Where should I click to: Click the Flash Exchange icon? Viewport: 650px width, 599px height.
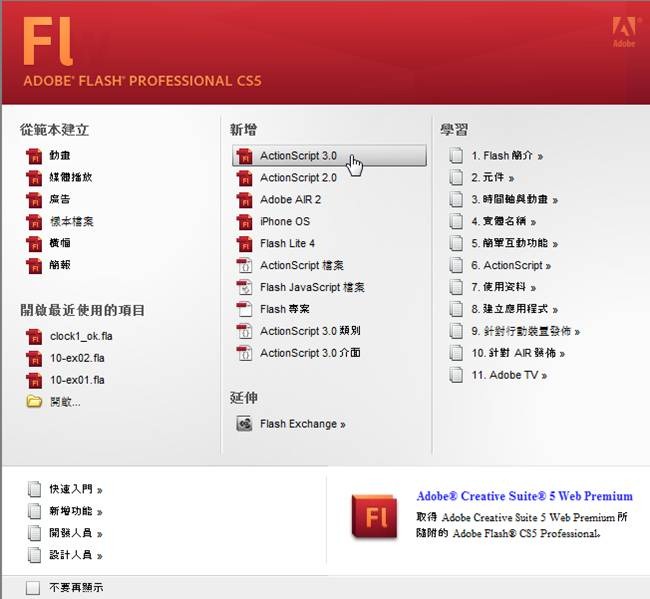[244, 424]
